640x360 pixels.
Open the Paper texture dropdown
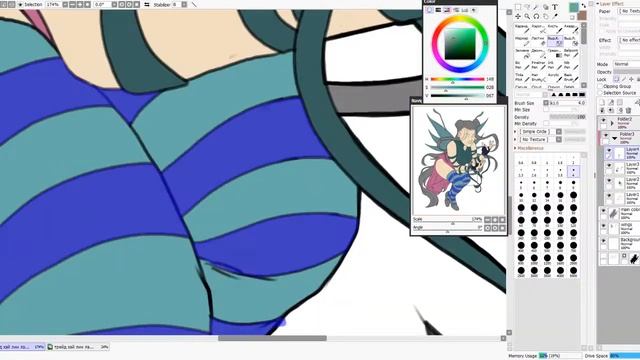coord(629,11)
